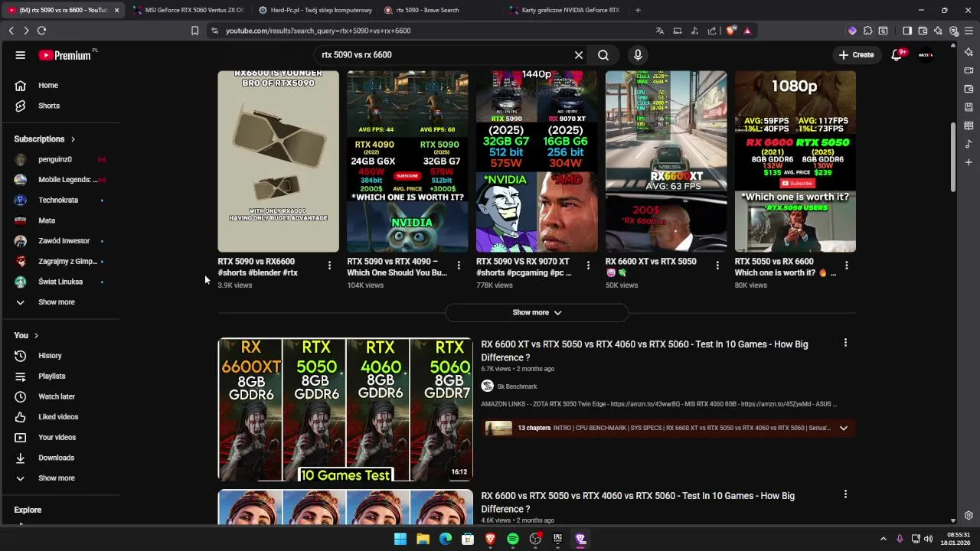Click the browser back arrow
Screen dimensions: 980x551
coord(11,31)
